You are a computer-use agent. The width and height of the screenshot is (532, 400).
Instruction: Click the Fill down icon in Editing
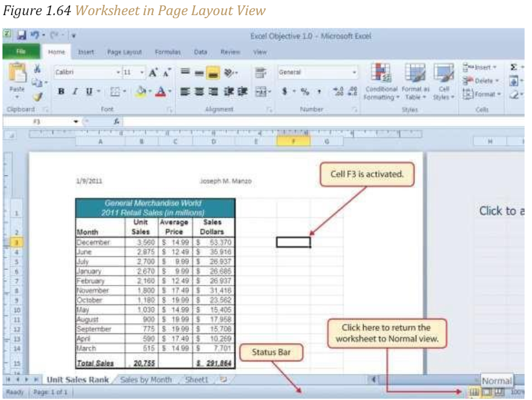tap(513, 81)
